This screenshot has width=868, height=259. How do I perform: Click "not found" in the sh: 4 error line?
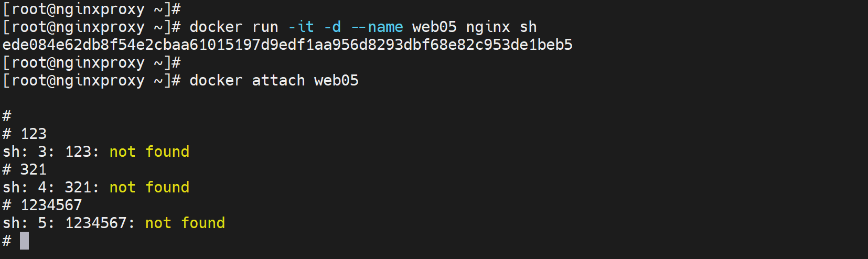click(x=149, y=188)
